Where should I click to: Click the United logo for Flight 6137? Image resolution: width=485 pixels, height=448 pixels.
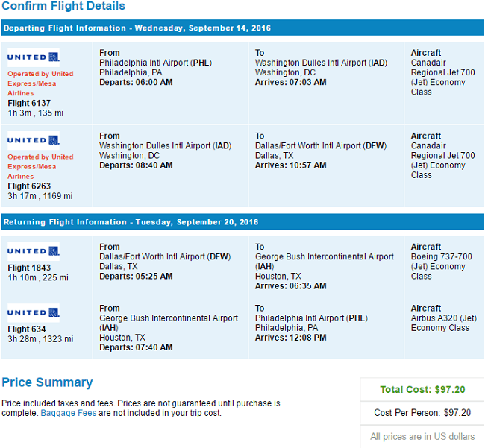34,57
